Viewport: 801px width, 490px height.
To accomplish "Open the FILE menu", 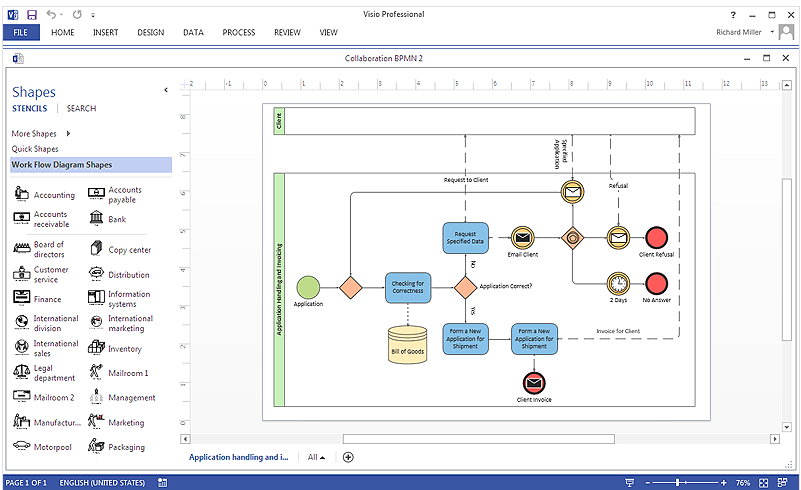I will click(x=21, y=32).
